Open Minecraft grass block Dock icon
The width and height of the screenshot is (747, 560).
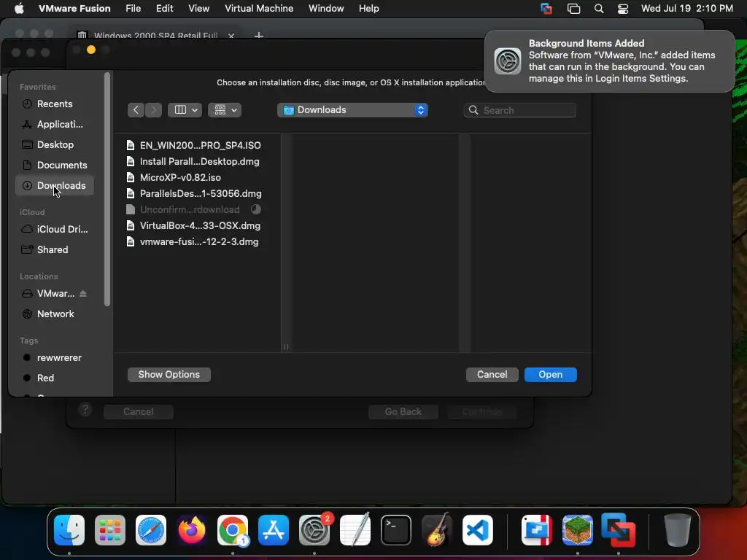(x=578, y=530)
